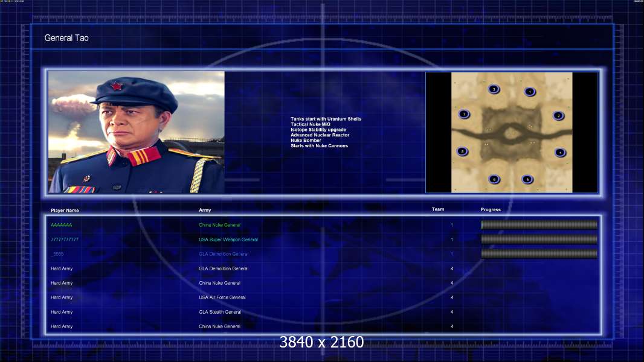The width and height of the screenshot is (644, 362).
Task: Click the "Nuke Bomber" line
Action: point(306,140)
